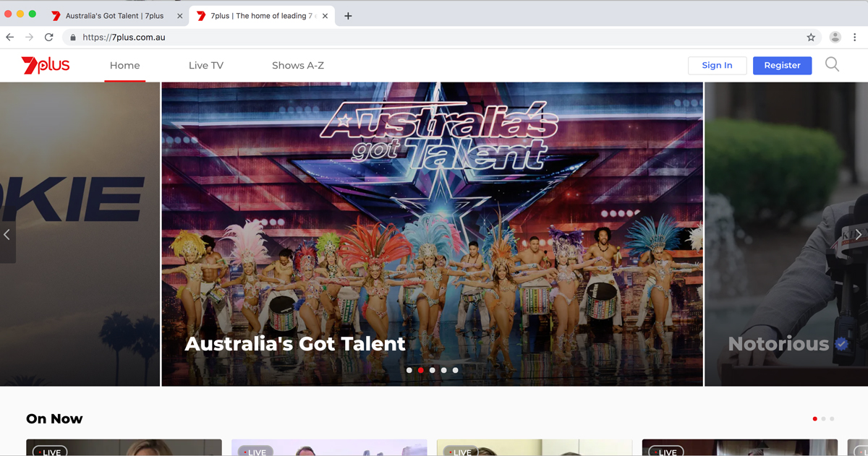Viewport: 868px width, 456px height.
Task: Open the site search magnifier icon
Action: pos(832,65)
